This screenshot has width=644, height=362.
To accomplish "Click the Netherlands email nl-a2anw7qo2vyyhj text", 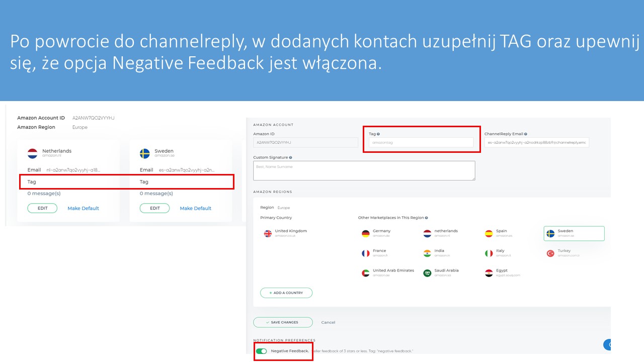I will click(74, 170).
